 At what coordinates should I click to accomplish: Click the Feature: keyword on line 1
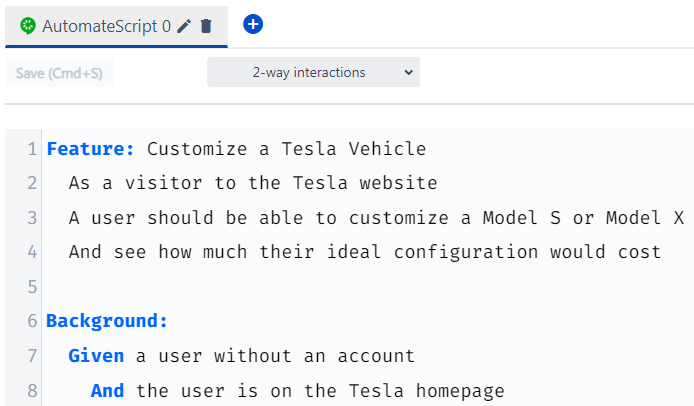90,149
